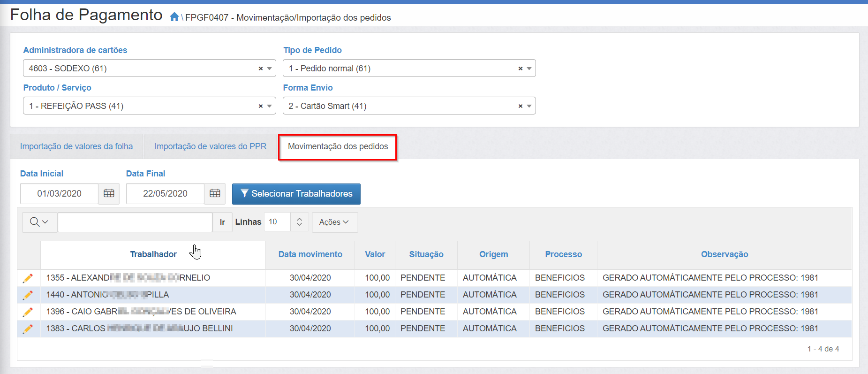
Task: Edit row 1440 - ANTONIO with pencil icon
Action: coord(28,295)
